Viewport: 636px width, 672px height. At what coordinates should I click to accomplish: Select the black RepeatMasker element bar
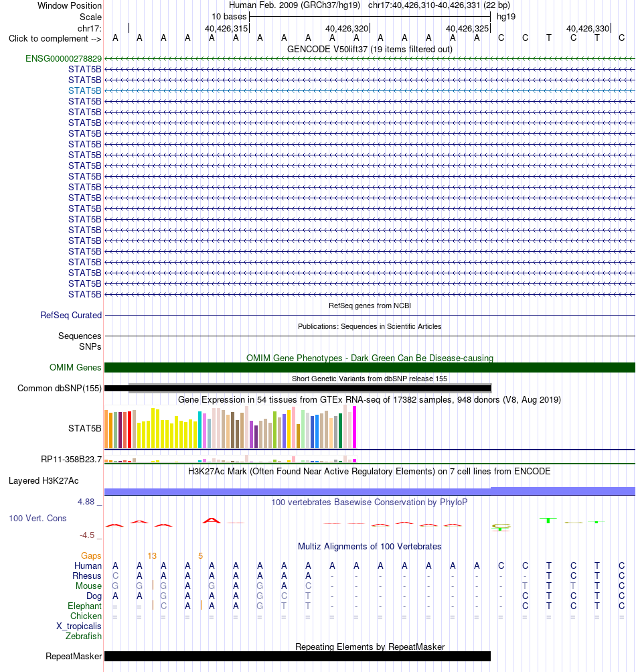coord(298,656)
